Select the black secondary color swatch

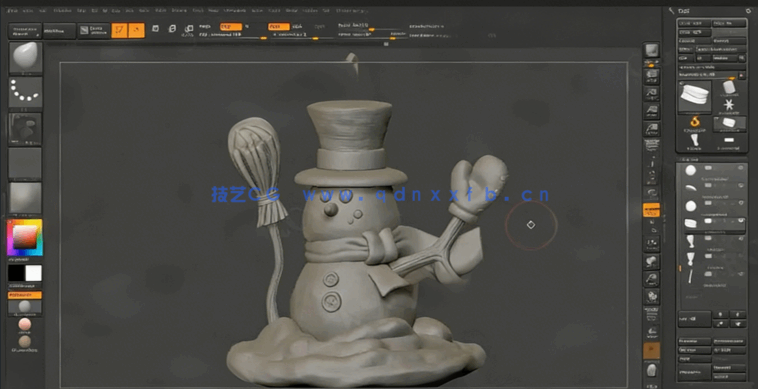16,273
